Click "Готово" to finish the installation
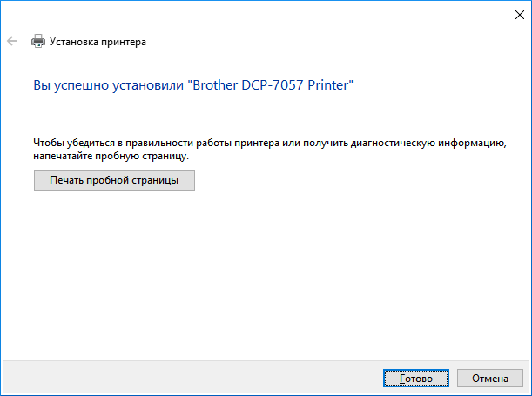The width and height of the screenshot is (532, 396). [415, 379]
